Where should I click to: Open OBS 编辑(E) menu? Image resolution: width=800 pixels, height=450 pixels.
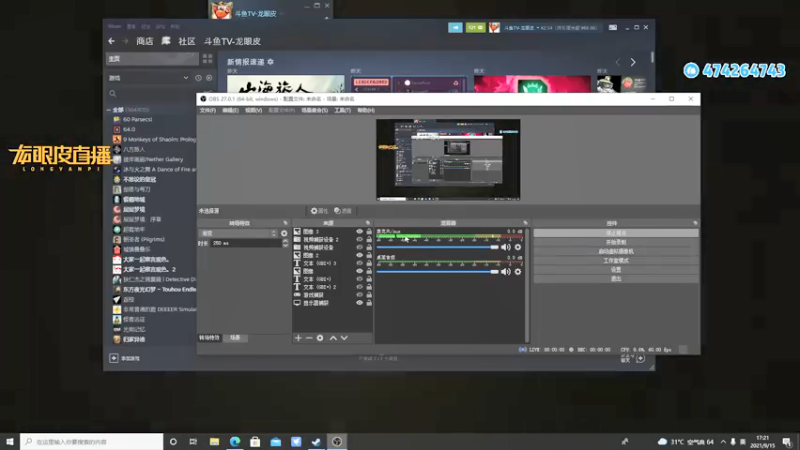tap(230, 110)
